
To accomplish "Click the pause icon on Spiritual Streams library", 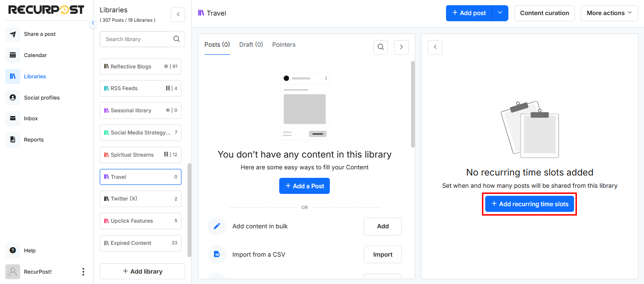I will pos(166,154).
